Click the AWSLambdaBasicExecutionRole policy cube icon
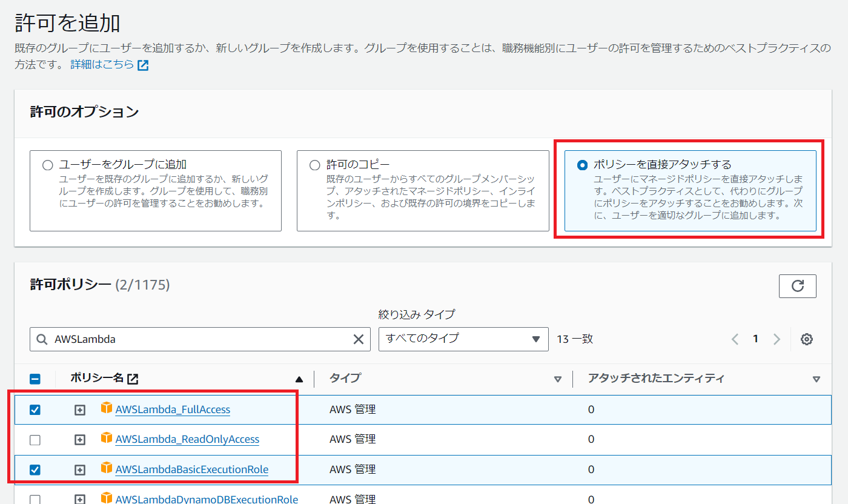 click(107, 469)
